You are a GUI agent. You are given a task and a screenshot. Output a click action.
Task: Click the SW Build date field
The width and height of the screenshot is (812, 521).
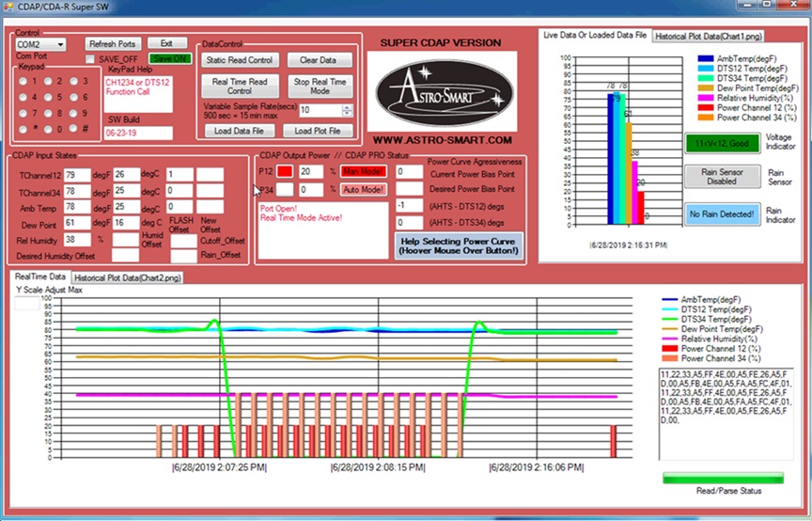point(138,134)
